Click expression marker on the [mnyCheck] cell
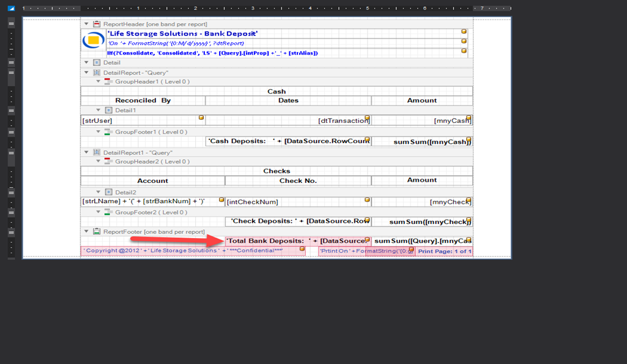Viewport: 627px width, 364px height. pos(469,200)
